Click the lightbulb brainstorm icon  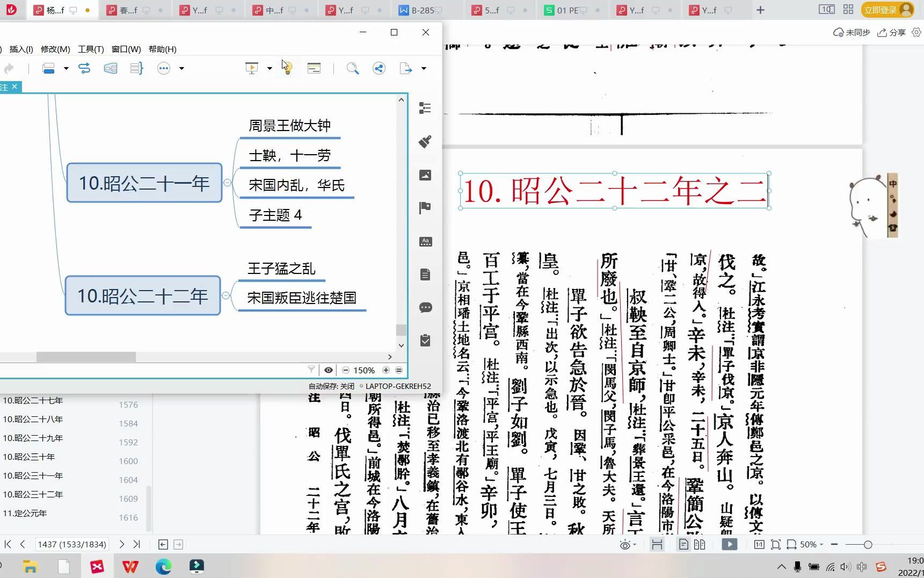287,68
